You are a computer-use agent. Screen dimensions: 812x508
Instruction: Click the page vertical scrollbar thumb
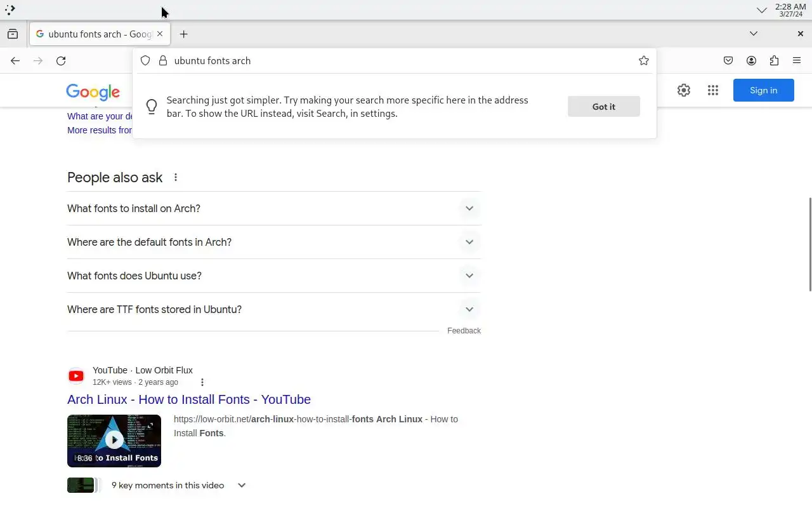pos(809,244)
